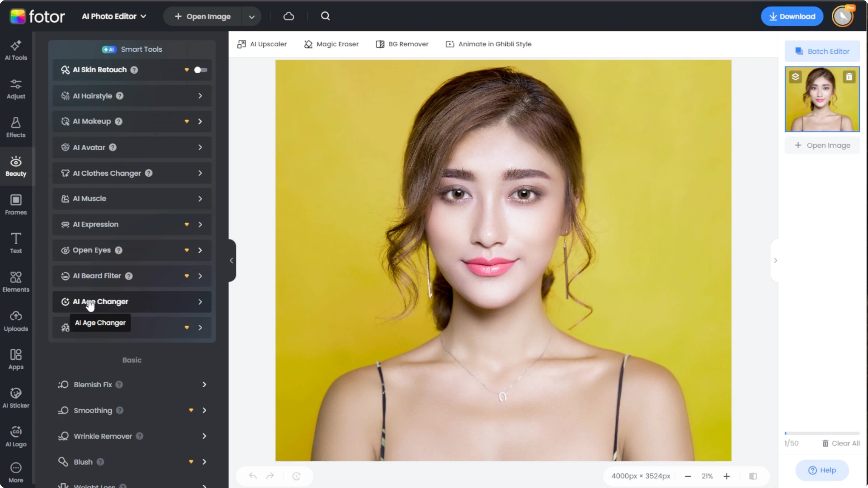
Task: Undo the last edit
Action: pyautogui.click(x=253, y=476)
